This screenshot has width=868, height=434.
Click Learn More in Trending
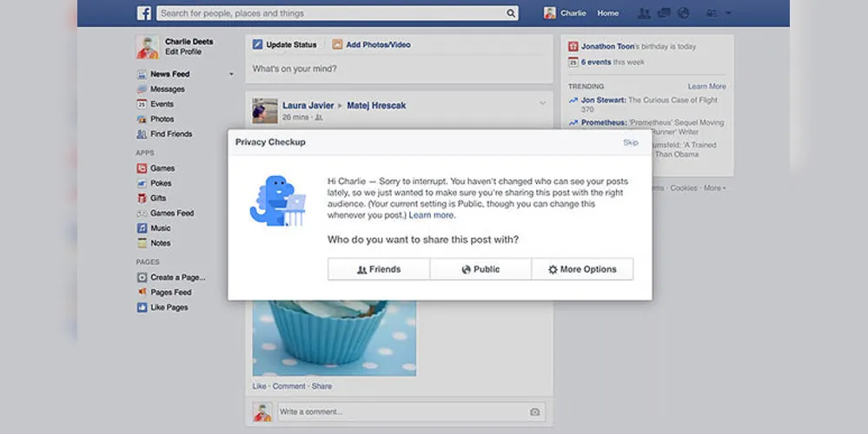point(707,86)
